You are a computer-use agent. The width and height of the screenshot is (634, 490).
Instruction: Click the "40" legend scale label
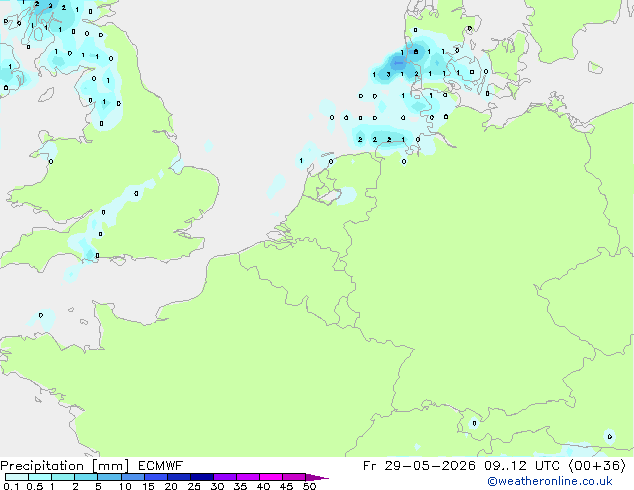263,486
